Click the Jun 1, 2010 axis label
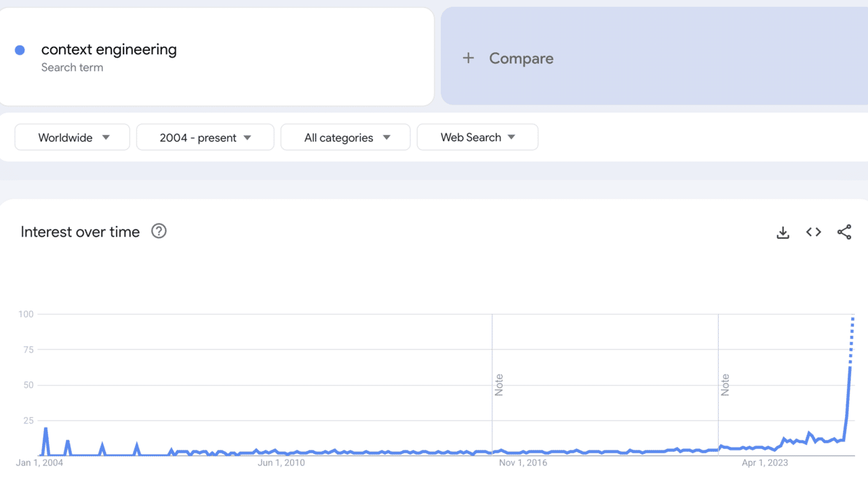This screenshot has height=483, width=868. tap(281, 463)
